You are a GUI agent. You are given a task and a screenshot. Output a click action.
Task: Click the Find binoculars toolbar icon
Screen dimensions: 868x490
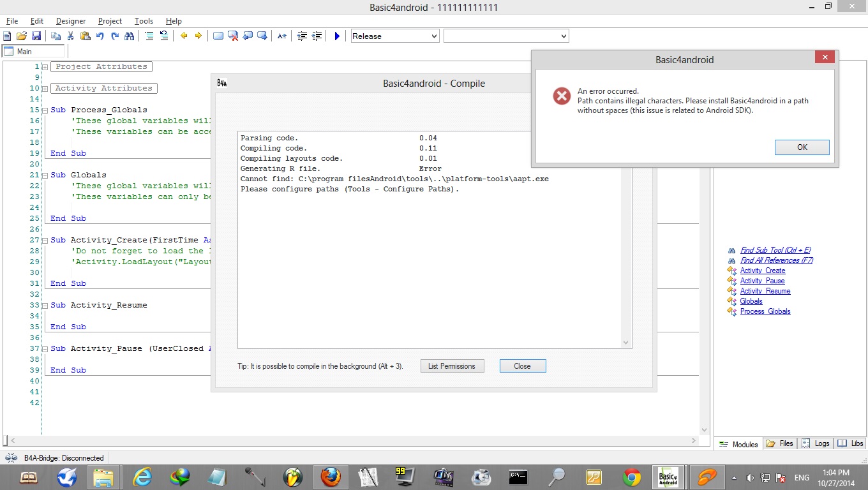pos(130,36)
